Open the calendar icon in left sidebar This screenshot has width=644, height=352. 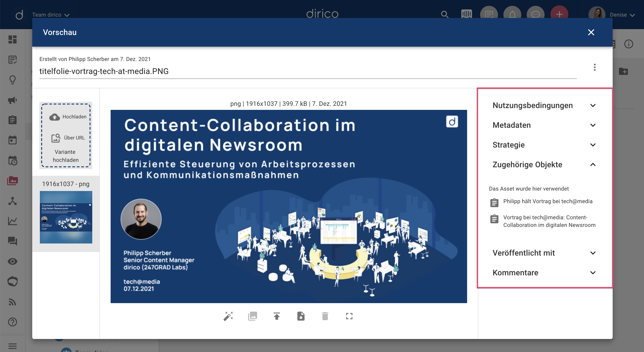13,140
